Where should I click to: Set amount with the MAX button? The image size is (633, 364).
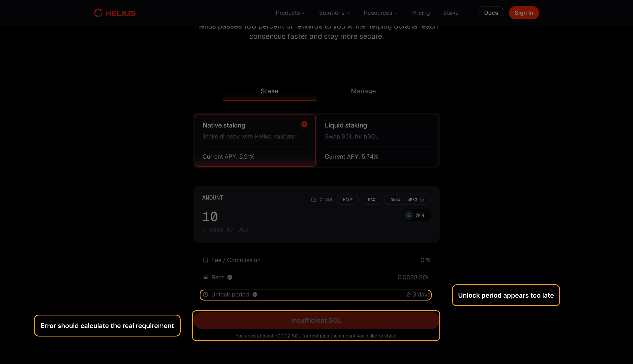point(371,200)
